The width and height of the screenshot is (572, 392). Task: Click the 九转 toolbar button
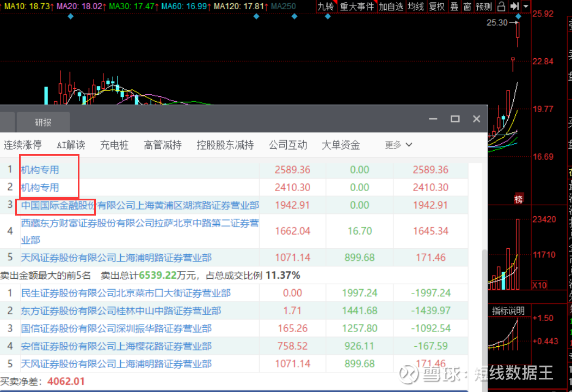tap(326, 7)
